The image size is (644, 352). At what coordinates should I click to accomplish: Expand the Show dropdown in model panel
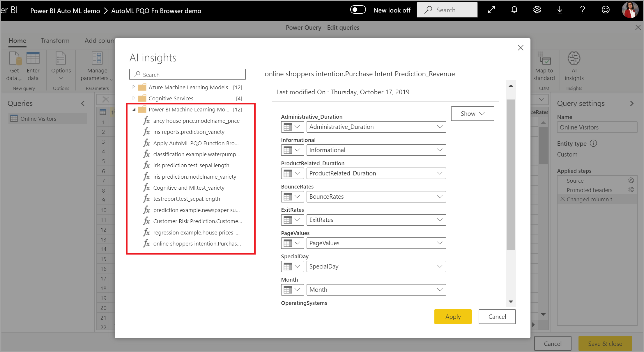click(x=472, y=113)
